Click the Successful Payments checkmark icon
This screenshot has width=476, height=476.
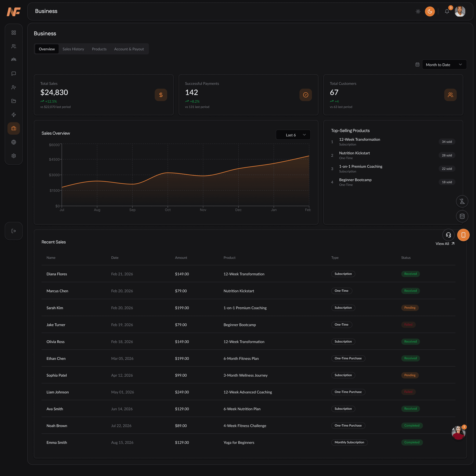[306, 95]
